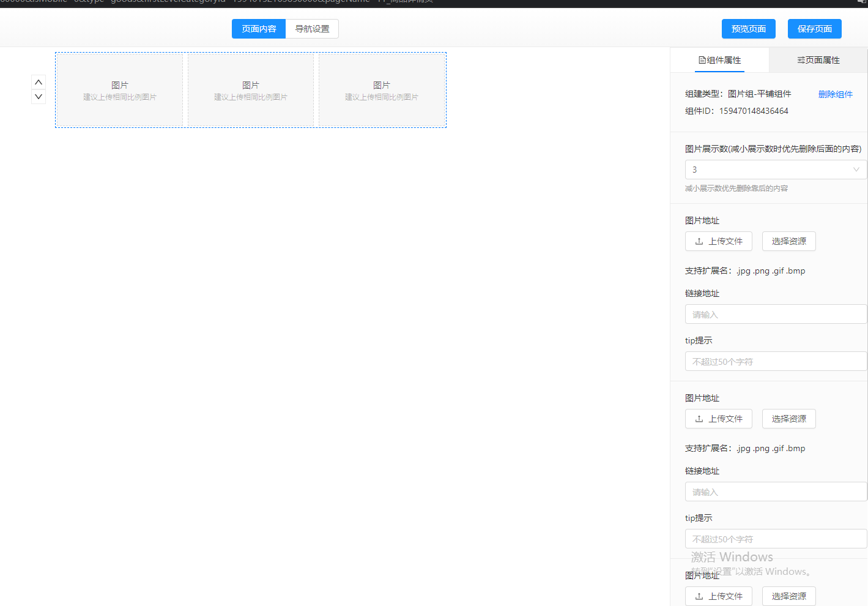Select first image placeholder in the group

(x=120, y=90)
